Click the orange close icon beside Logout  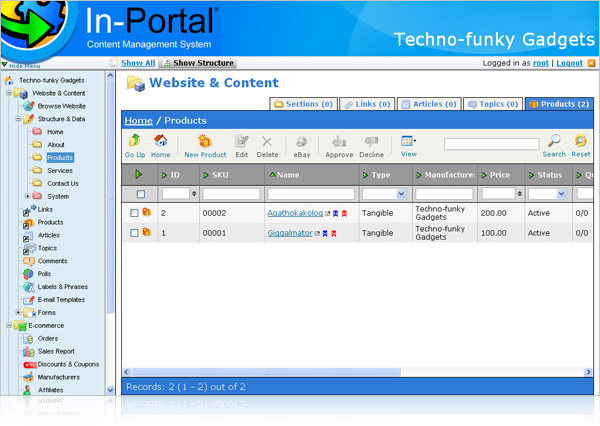click(592, 63)
